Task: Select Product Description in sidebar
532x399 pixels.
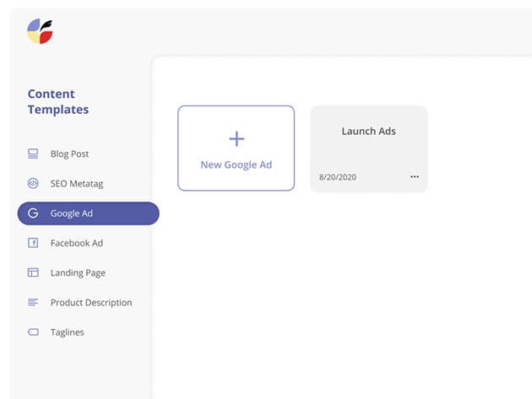Action: pyautogui.click(x=91, y=302)
